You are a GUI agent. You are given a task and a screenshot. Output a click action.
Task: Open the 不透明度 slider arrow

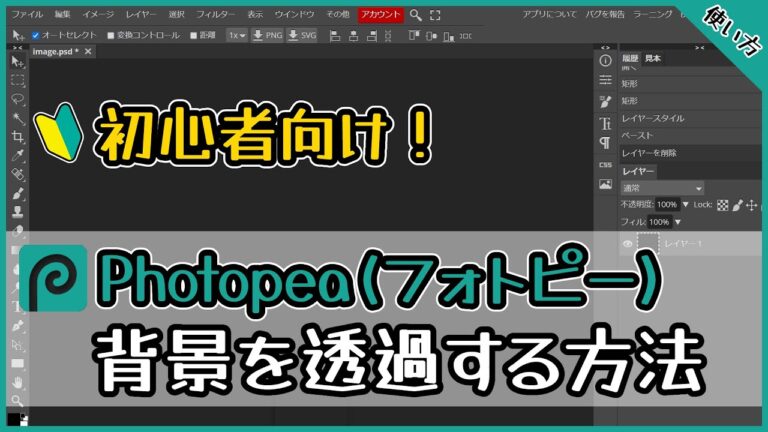click(685, 205)
